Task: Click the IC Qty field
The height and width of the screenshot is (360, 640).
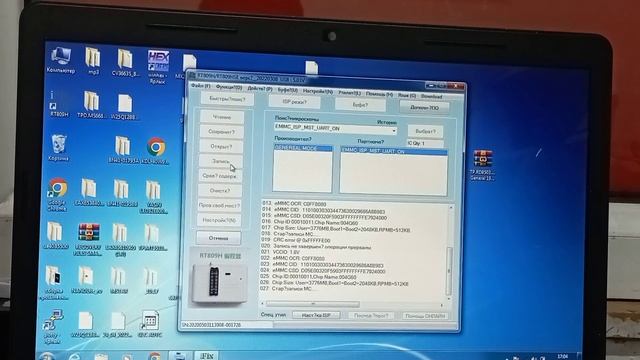Action: [x=425, y=143]
